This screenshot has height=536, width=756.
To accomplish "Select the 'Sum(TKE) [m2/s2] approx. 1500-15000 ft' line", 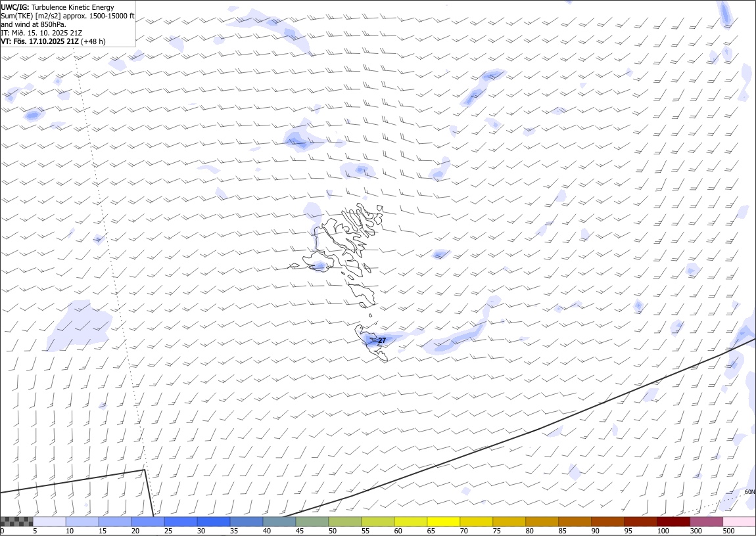I will point(68,16).
